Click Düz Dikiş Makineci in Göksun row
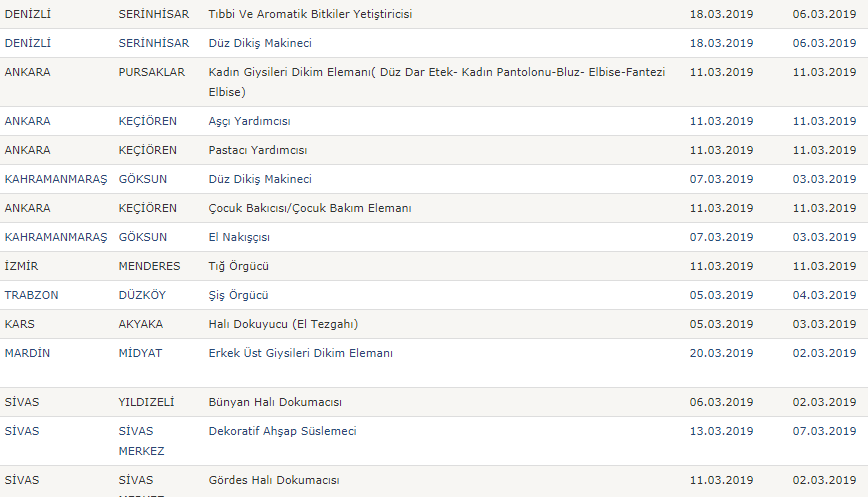 tap(260, 179)
